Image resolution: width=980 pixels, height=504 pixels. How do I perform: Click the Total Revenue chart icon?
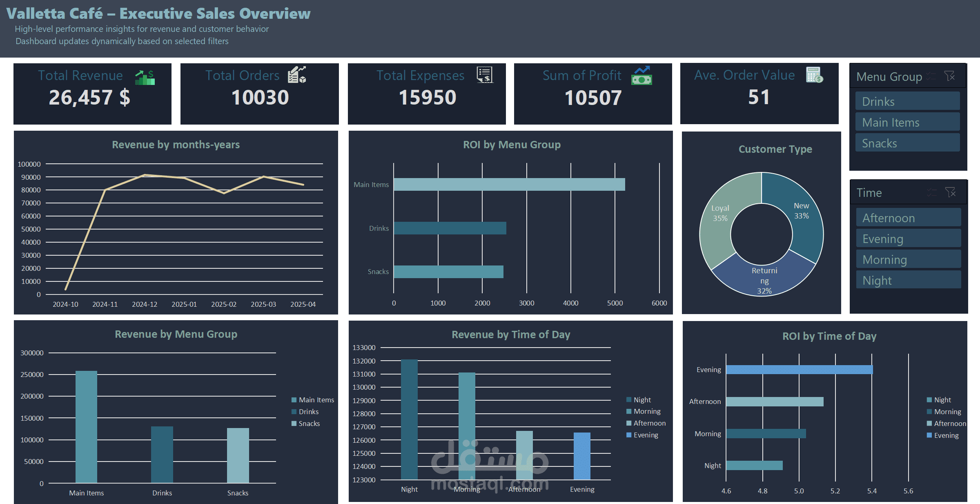tap(145, 77)
